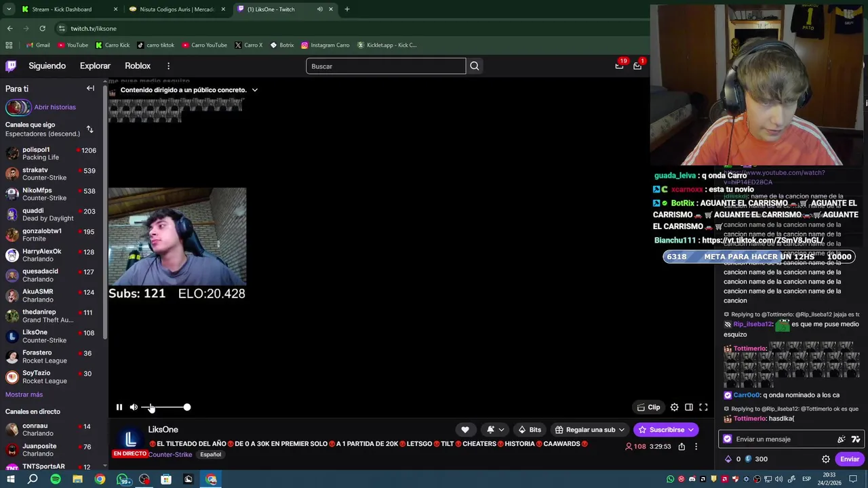
Task: Mute the stream player volume
Action: pos(134,407)
